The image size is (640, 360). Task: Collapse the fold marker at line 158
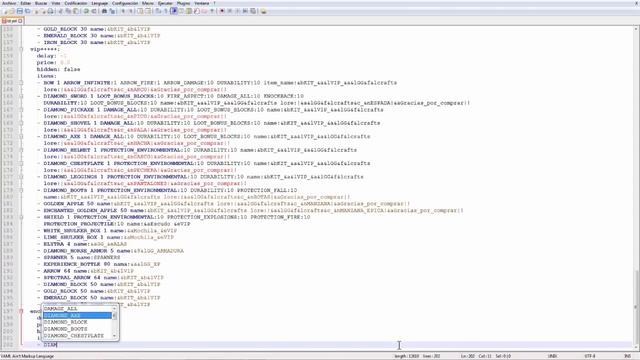[21, 49]
